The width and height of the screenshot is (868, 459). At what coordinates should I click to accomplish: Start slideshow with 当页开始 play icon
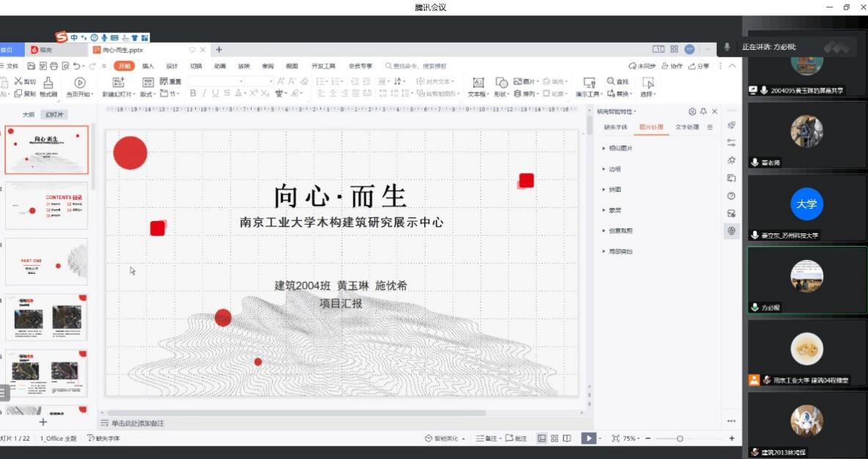click(x=79, y=83)
